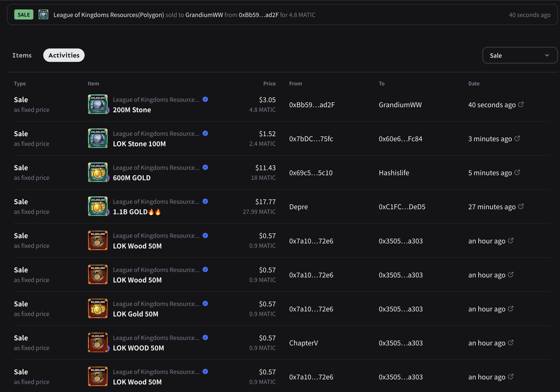Click verified badge in LOK Gold 50M row
The image size is (560, 392).
click(205, 303)
